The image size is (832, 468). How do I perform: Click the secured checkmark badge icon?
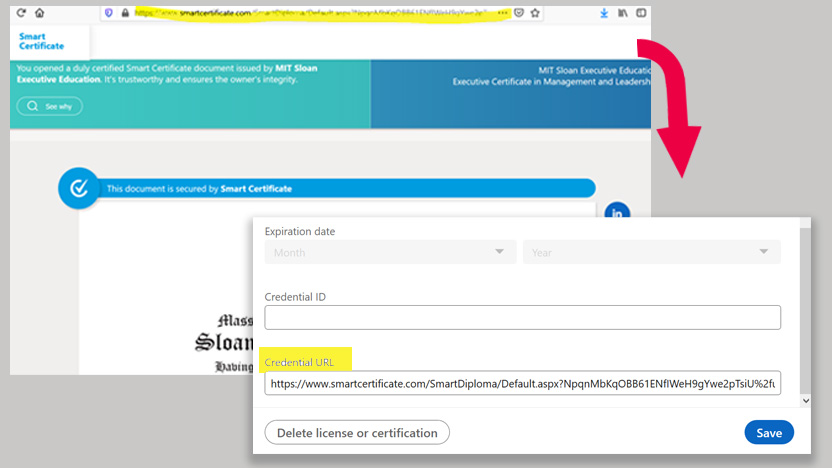point(79,188)
